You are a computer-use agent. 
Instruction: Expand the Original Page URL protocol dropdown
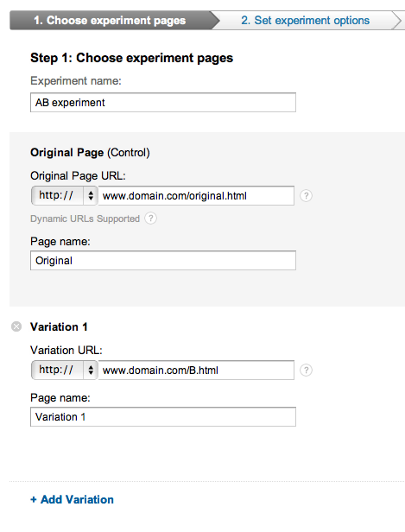pyautogui.click(x=65, y=195)
